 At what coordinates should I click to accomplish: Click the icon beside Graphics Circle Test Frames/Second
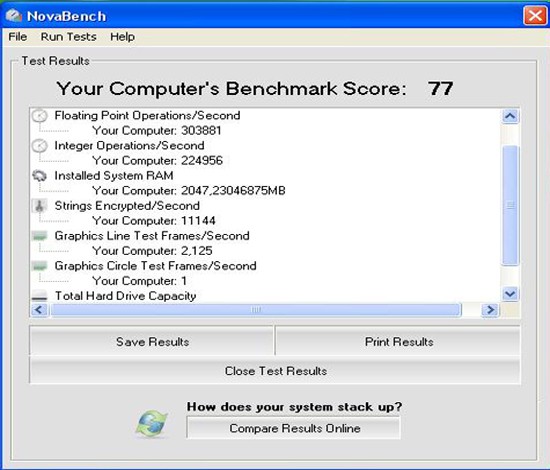[40, 266]
